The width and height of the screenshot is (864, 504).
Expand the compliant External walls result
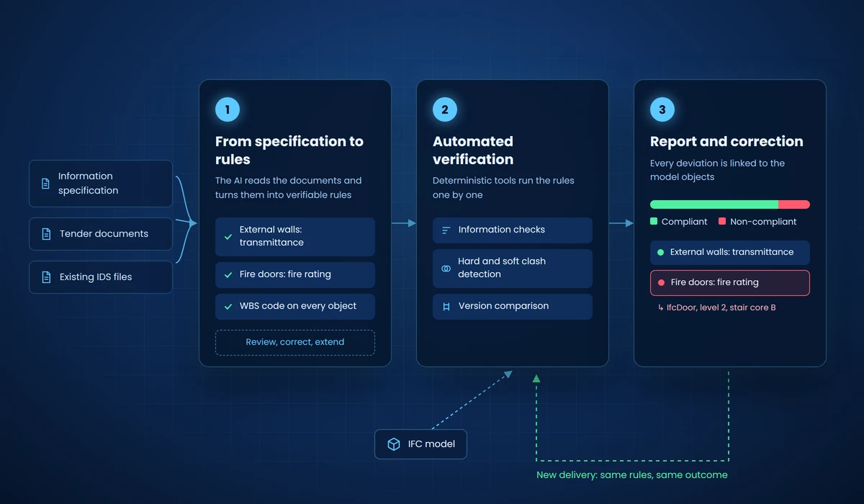coord(730,253)
